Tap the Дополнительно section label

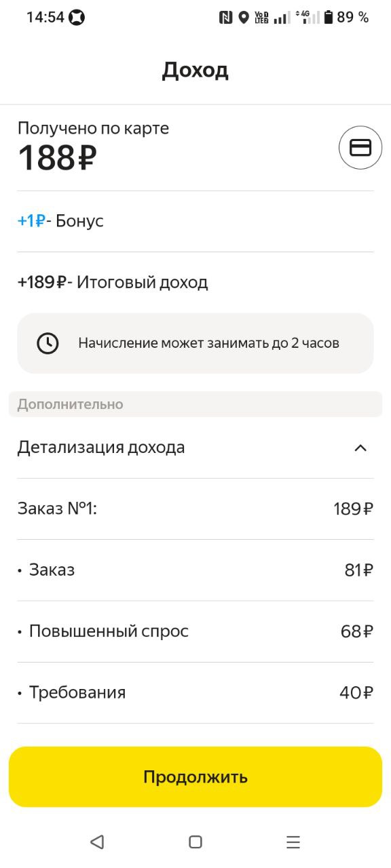coord(71,404)
